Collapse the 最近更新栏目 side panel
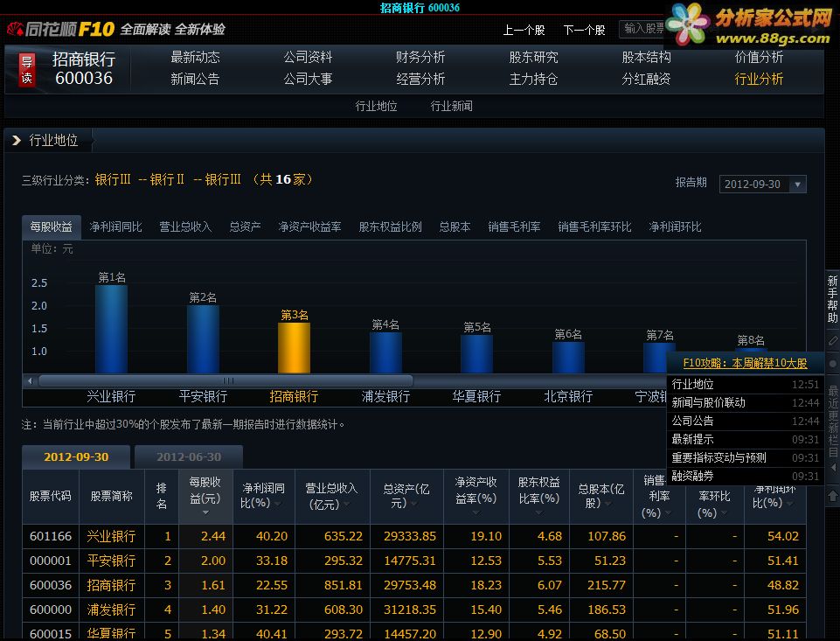The height and width of the screenshot is (641, 840). pyautogui.click(x=833, y=467)
